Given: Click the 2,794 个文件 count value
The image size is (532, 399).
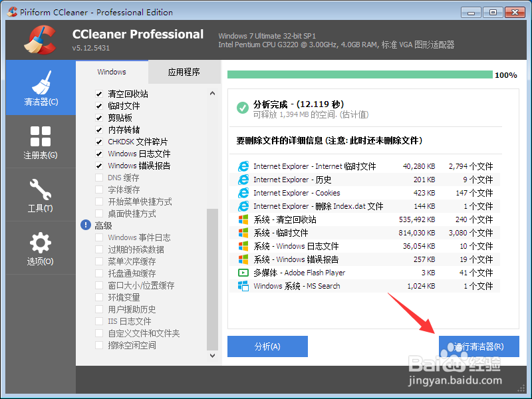Looking at the screenshot, I should point(471,166).
